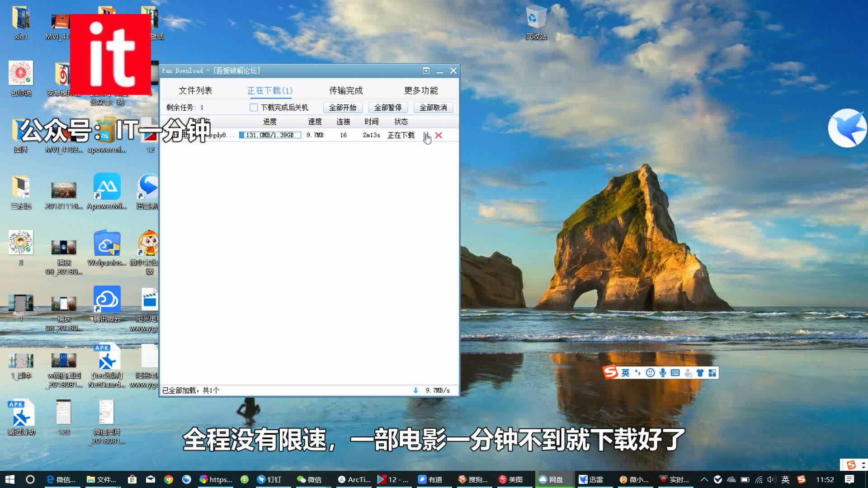Click the 全部开始 button
Image resolution: width=868 pixels, height=488 pixels.
(x=343, y=108)
